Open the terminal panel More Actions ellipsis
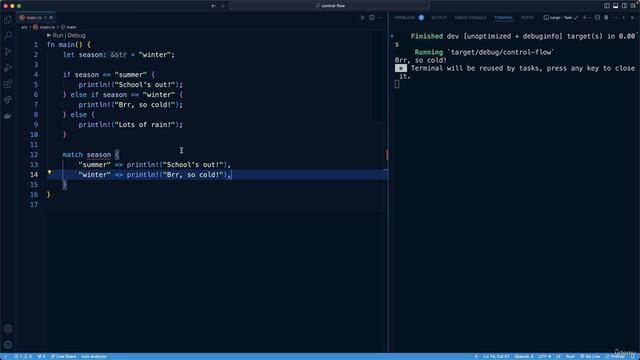 615,18
